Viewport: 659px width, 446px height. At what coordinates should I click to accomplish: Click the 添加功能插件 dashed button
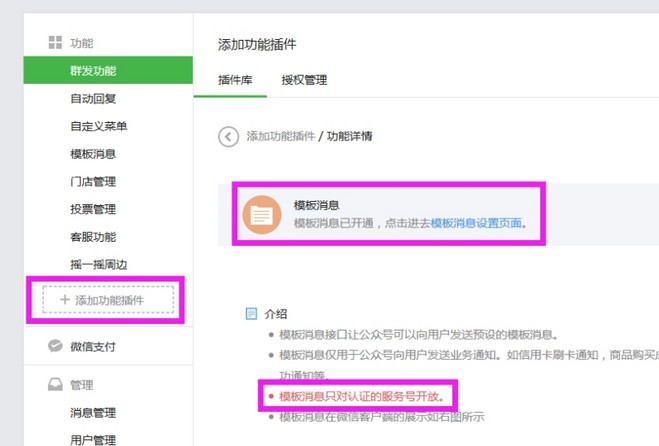pyautogui.click(x=108, y=300)
